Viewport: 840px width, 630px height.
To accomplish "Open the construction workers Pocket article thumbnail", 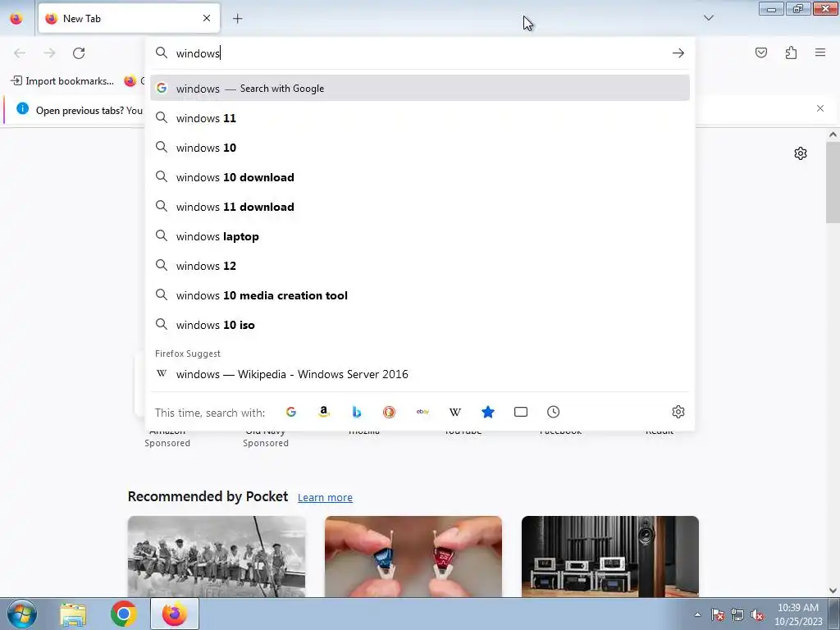I will tap(217, 557).
